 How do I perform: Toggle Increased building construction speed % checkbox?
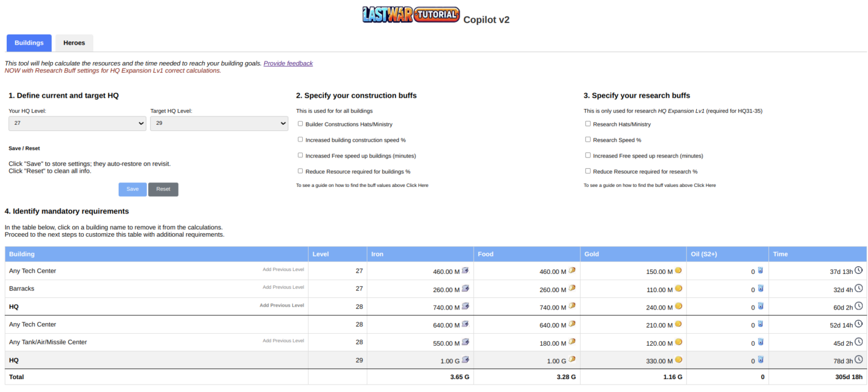tap(301, 140)
